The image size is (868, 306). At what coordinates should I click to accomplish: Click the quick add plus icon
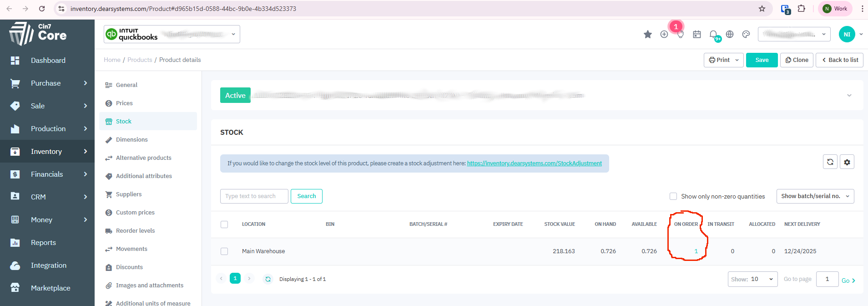[x=664, y=35]
